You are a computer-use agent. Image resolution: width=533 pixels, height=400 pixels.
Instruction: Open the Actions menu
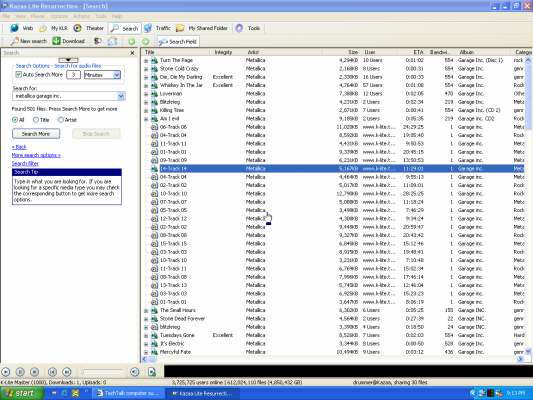click(x=81, y=16)
